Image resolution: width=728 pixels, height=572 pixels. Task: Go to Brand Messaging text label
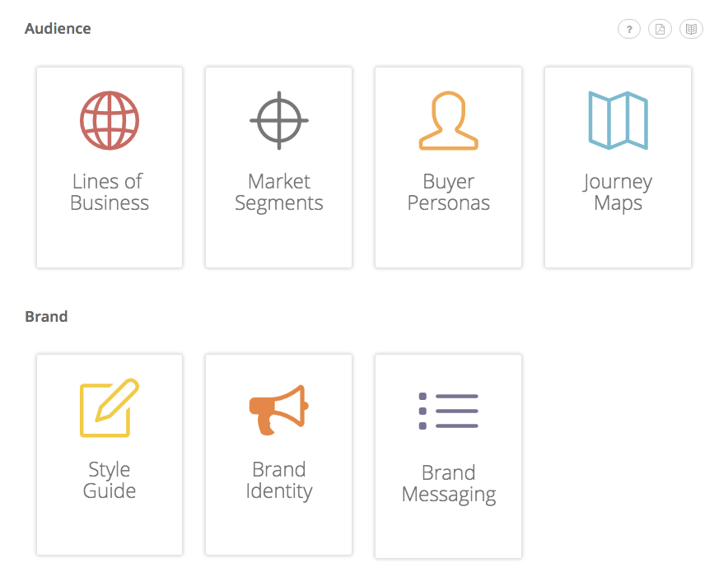[x=449, y=484]
